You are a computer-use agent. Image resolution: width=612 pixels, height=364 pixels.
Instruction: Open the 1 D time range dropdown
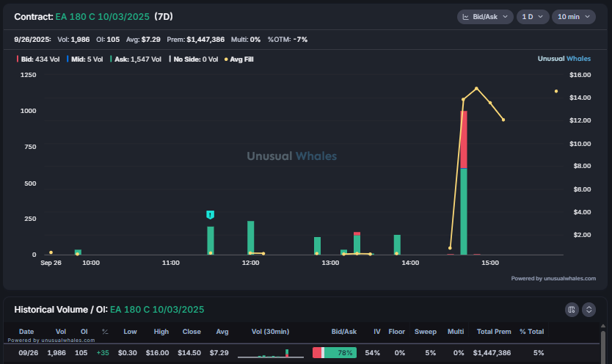[x=532, y=16]
